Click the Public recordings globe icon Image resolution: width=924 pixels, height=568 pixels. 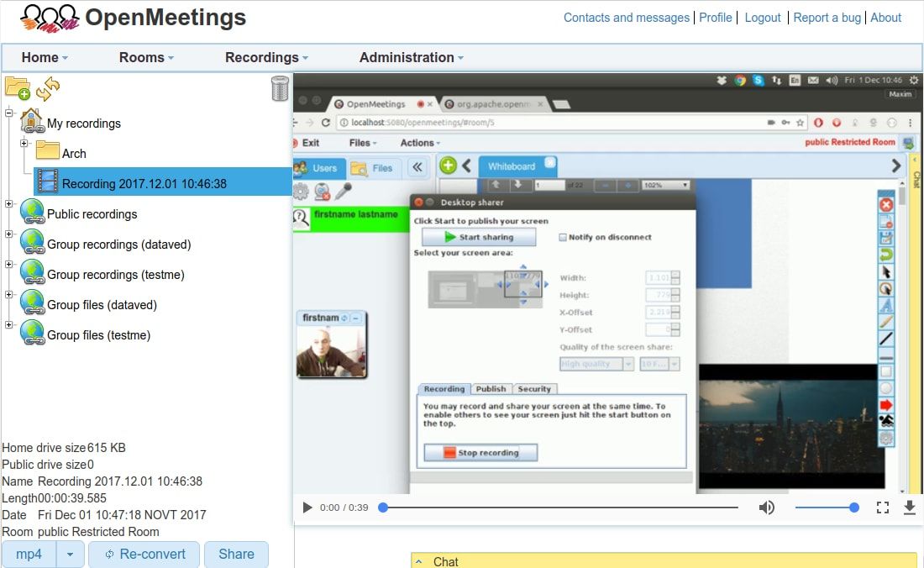pyautogui.click(x=32, y=213)
